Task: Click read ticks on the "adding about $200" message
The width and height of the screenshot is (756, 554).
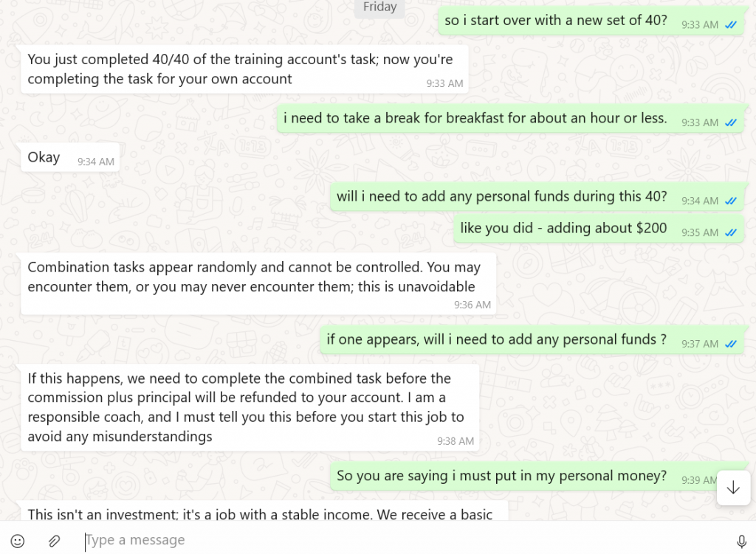Action: (x=731, y=232)
